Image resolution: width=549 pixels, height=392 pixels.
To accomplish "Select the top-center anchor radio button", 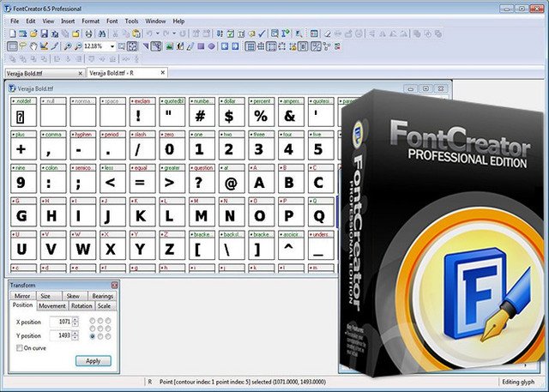I will pyautogui.click(x=100, y=320).
